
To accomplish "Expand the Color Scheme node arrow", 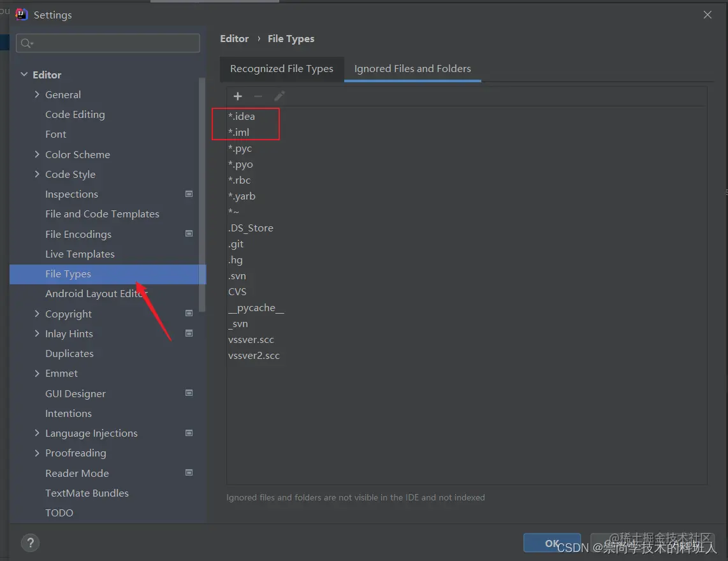I will (x=37, y=154).
